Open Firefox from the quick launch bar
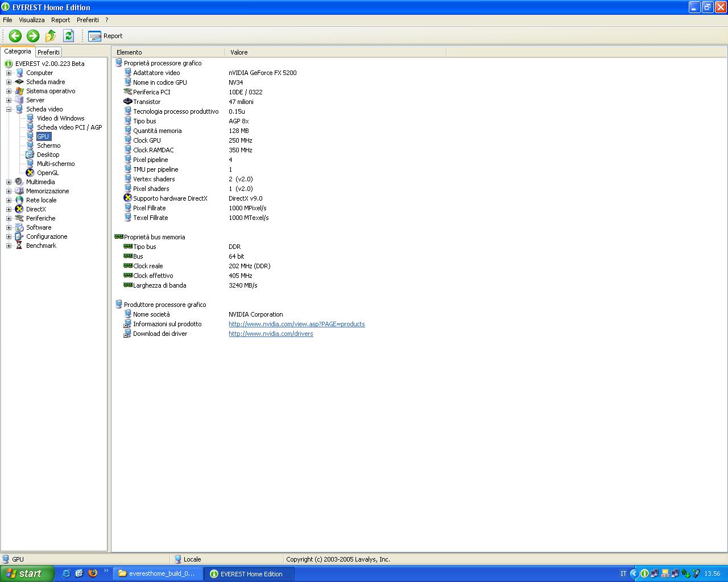Image resolution: width=728 pixels, height=582 pixels. [x=93, y=573]
